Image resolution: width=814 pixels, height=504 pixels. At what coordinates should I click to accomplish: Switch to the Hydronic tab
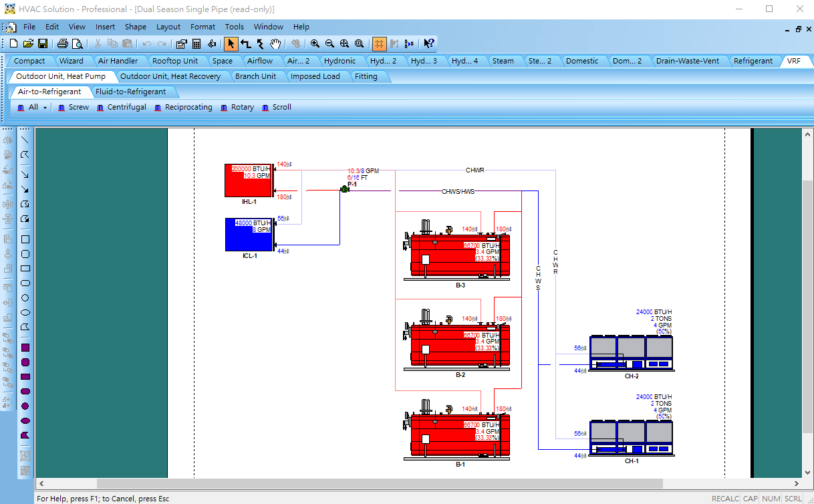[340, 61]
